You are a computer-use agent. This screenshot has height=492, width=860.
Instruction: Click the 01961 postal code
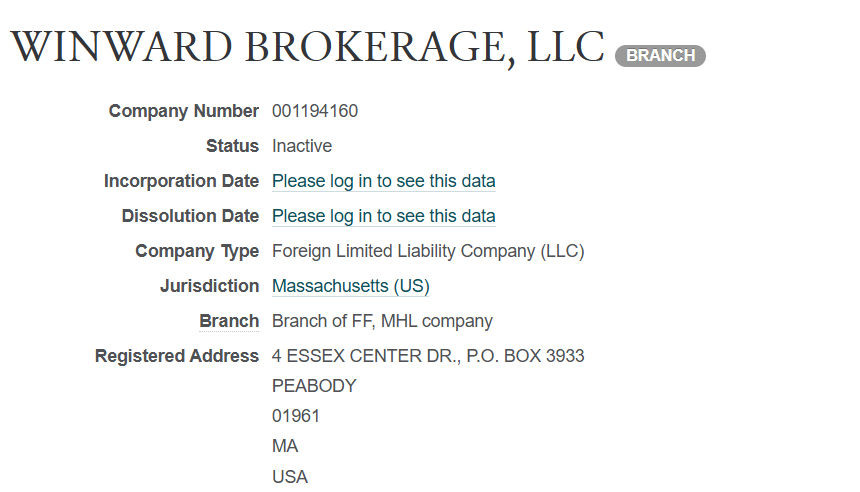click(295, 416)
